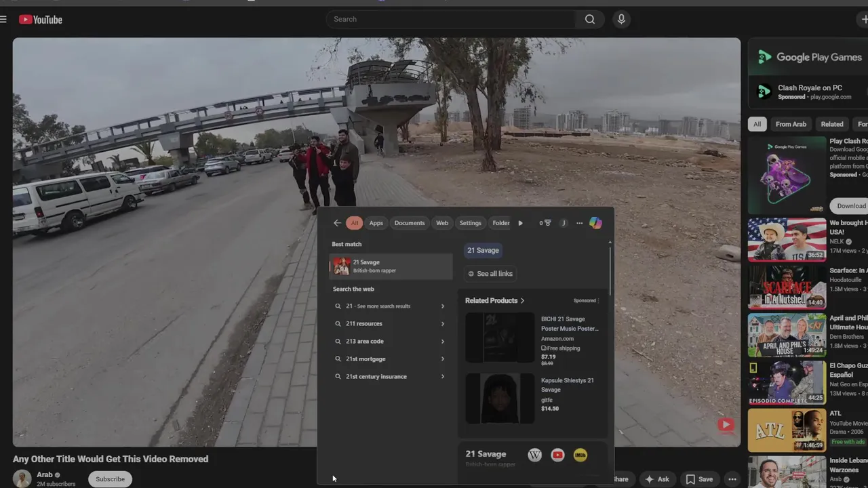Image resolution: width=868 pixels, height=488 pixels.
Task: Activate voice search microphone
Action: [x=621, y=19]
